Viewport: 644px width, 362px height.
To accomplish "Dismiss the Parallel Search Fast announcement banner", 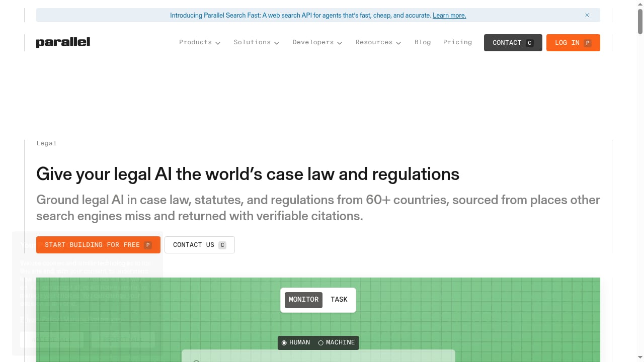I will click(x=587, y=15).
